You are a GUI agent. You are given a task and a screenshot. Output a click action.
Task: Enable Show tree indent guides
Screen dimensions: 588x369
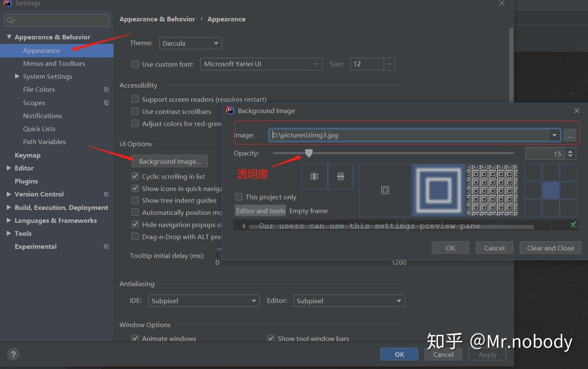[x=135, y=200]
